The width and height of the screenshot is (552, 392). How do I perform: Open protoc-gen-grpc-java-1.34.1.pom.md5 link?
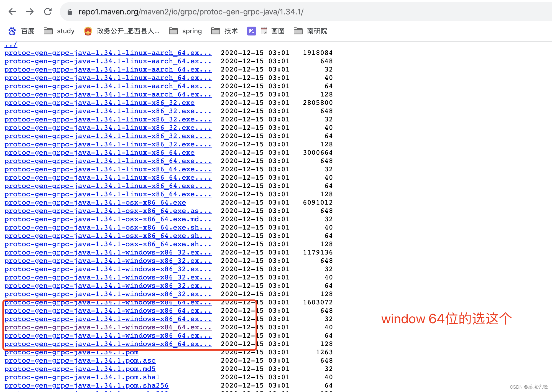80,369
